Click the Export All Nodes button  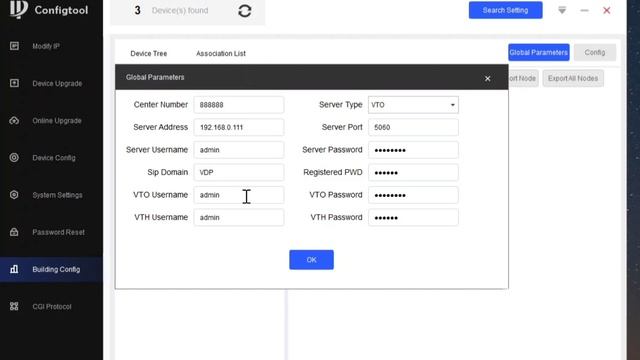[x=573, y=78]
